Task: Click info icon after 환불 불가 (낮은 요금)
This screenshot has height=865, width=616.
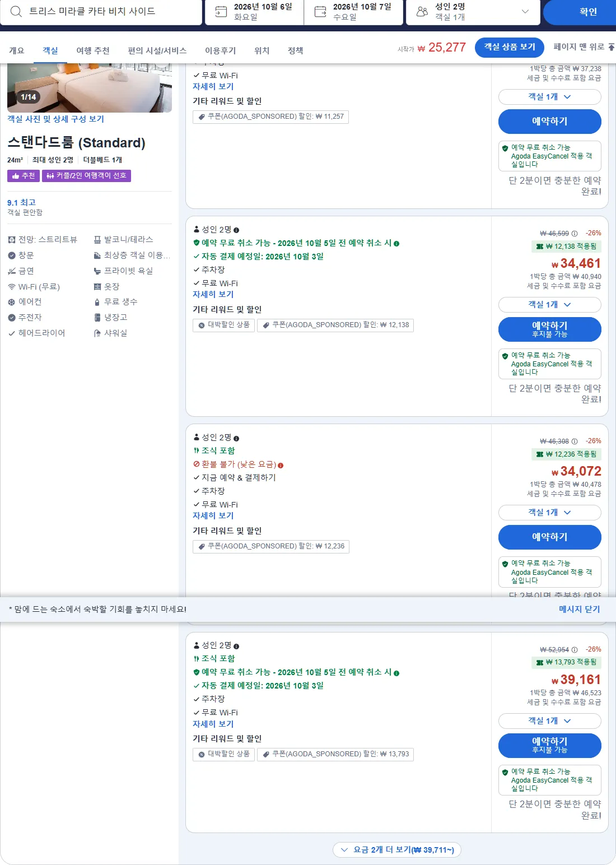Action: pos(281,465)
